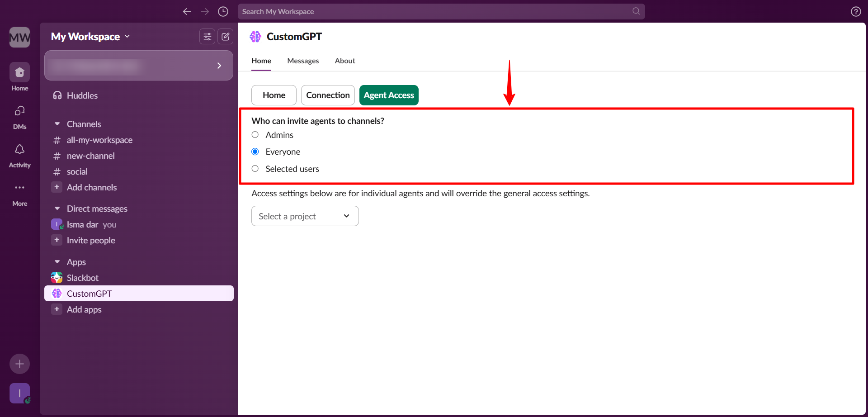Switch to the About tab
868x417 pixels.
(x=345, y=61)
